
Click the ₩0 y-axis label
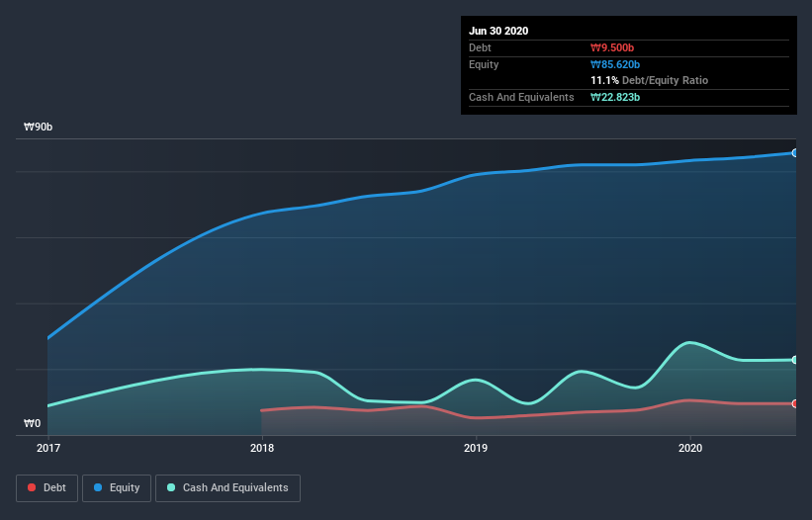pyautogui.click(x=32, y=423)
